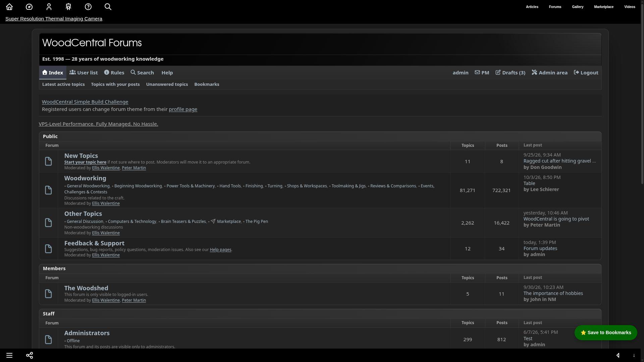
Task: Open the Help menu item
Action: point(167,72)
